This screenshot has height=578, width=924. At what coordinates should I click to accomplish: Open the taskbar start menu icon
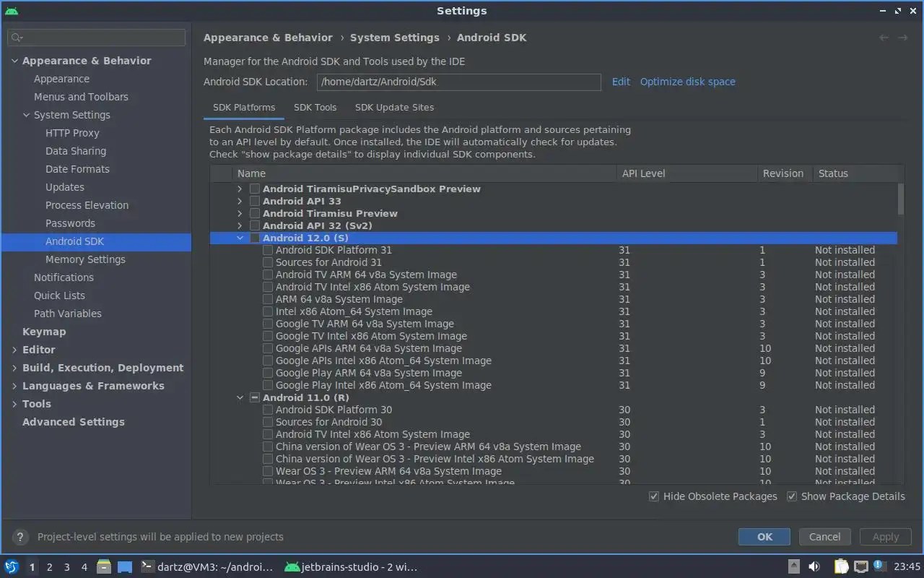click(12, 566)
